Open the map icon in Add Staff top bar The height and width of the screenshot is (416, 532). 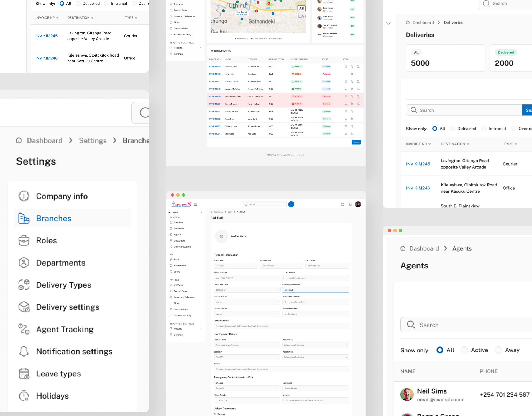click(343, 204)
